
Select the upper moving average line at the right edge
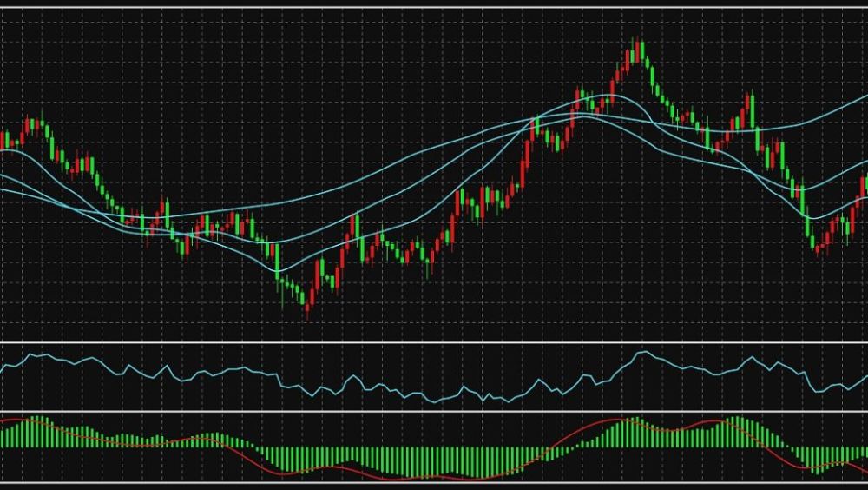[859, 102]
